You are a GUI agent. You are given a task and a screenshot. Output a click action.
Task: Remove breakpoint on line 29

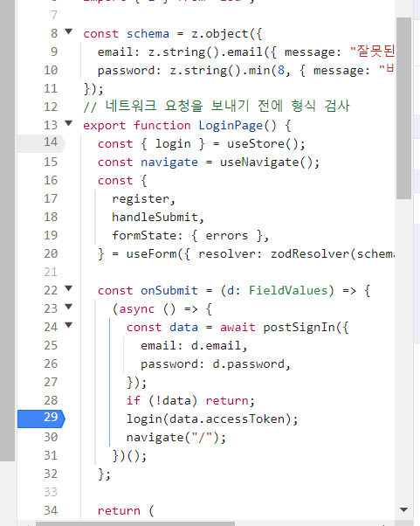(41, 419)
